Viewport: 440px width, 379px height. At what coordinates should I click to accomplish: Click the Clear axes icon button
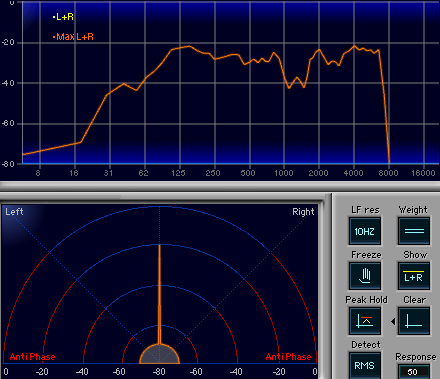tap(414, 321)
